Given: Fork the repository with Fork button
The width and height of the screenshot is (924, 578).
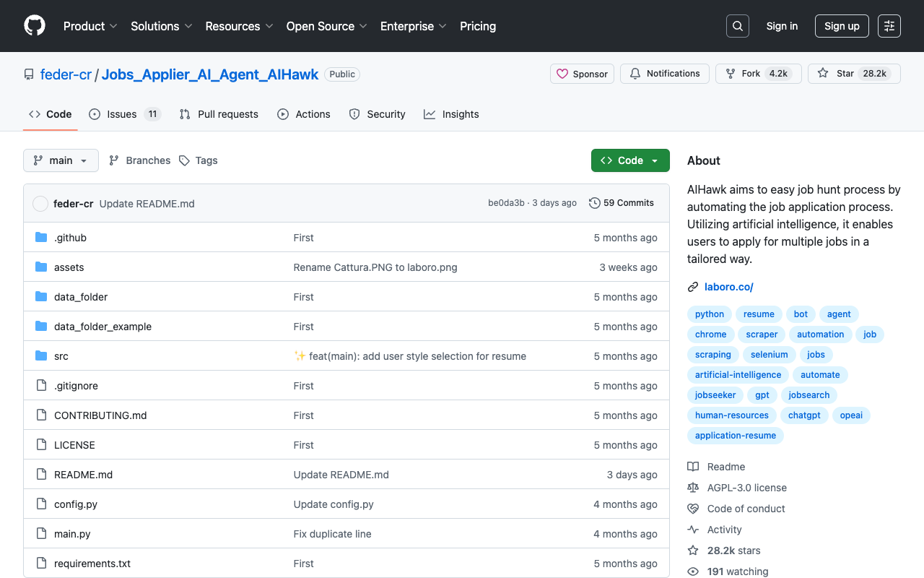Looking at the screenshot, I should coord(759,74).
